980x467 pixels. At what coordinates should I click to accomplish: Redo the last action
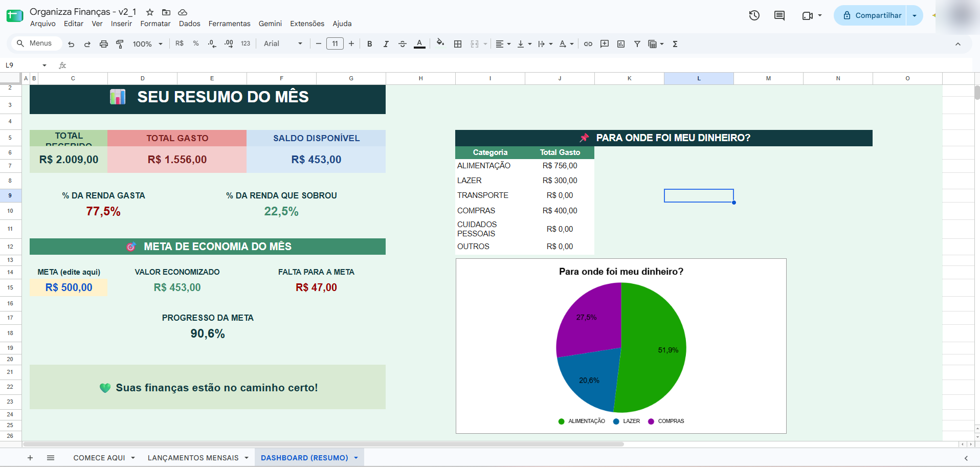[87, 44]
